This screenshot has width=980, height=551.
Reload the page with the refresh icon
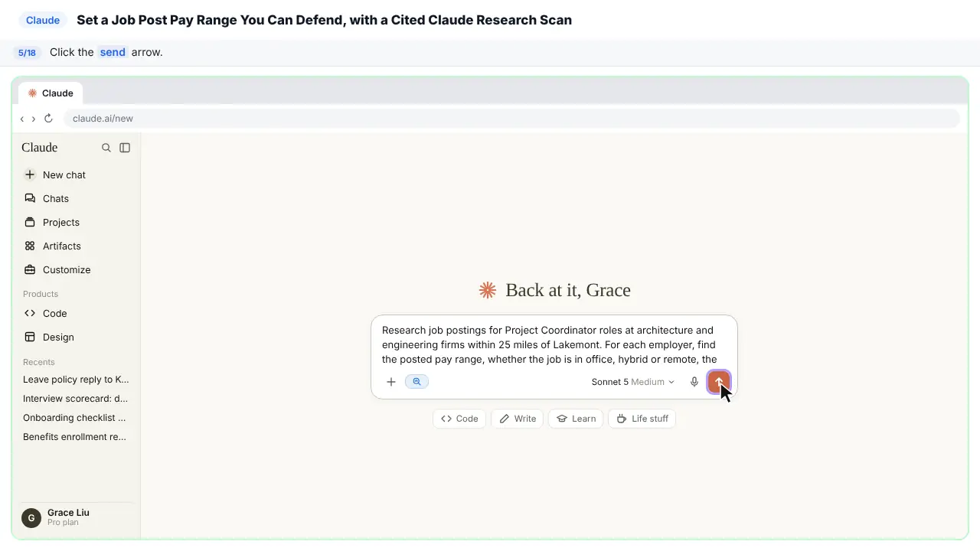click(48, 119)
